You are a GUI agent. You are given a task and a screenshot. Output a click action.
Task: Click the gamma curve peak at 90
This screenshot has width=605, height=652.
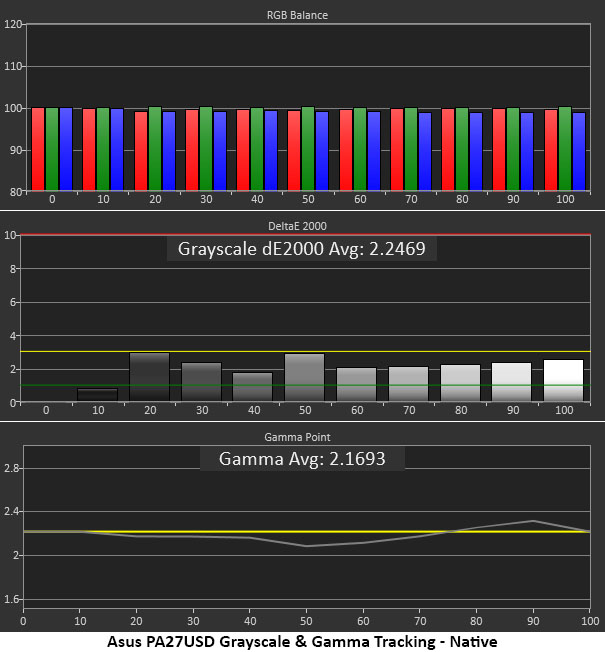pyautogui.click(x=533, y=521)
